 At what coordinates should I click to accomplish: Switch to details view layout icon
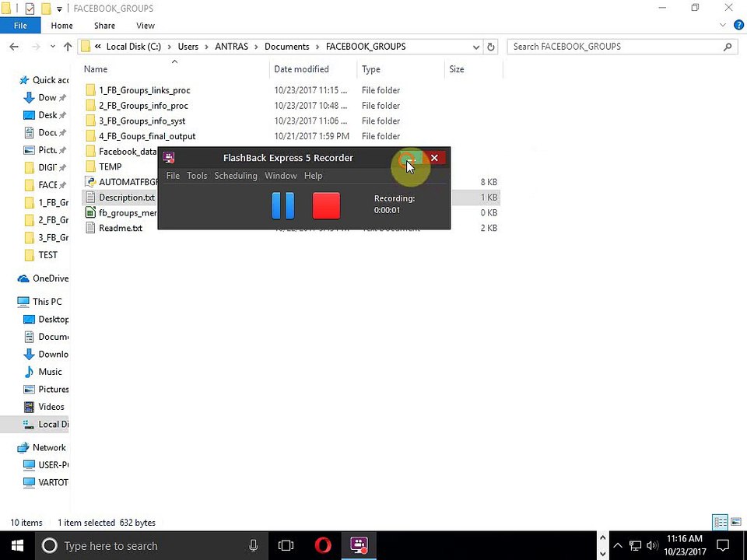[x=720, y=523]
